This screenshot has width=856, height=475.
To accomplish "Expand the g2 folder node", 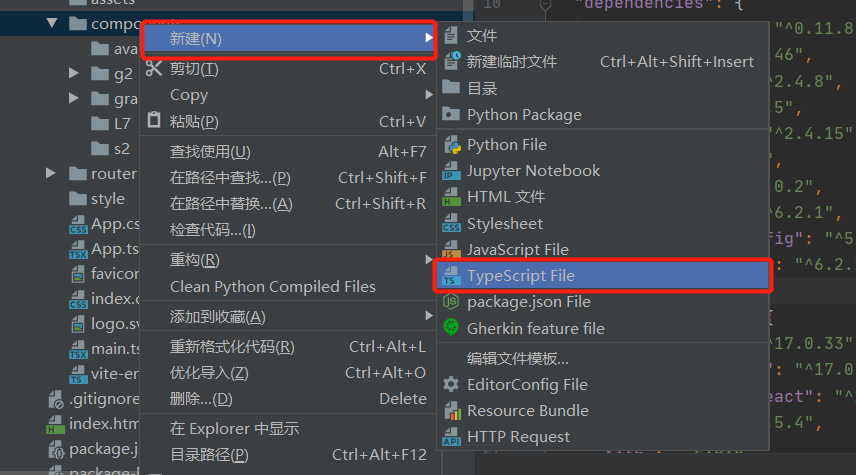I will [x=75, y=73].
